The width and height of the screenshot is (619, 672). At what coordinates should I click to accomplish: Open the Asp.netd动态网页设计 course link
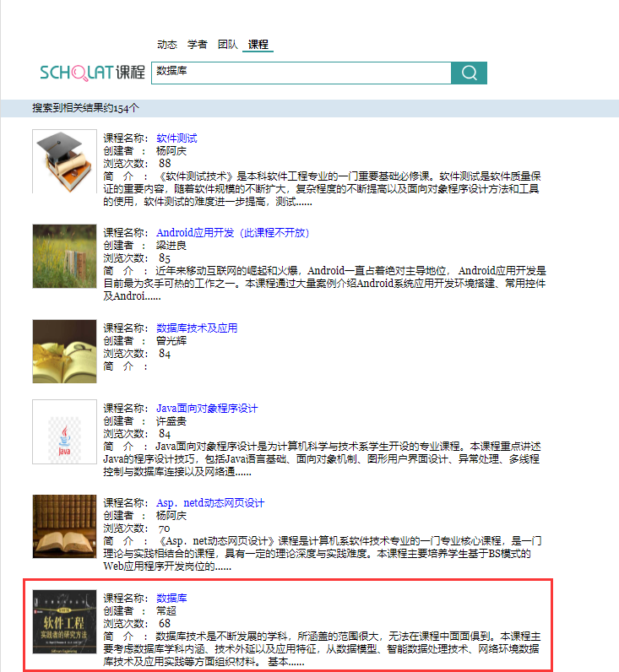click(210, 503)
